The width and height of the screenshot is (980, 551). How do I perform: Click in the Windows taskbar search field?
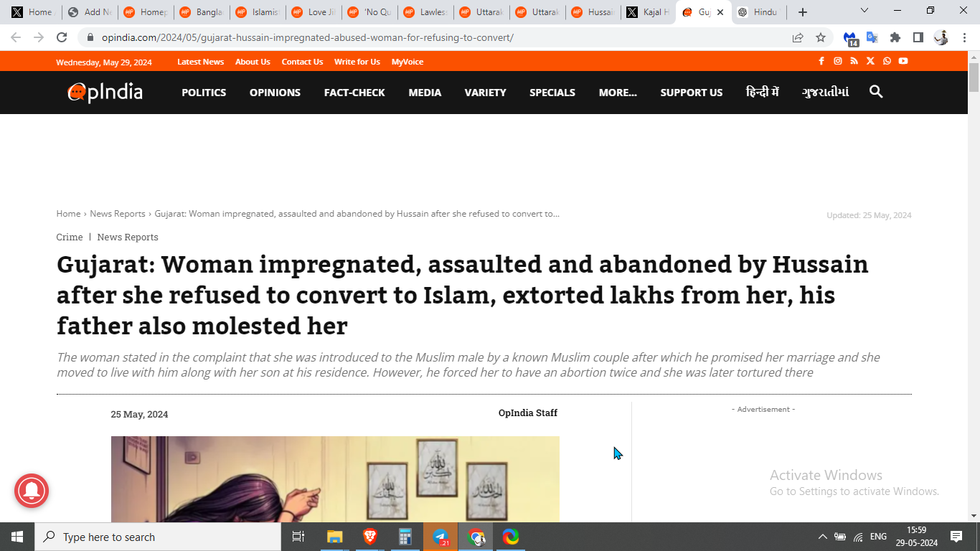tap(158, 537)
